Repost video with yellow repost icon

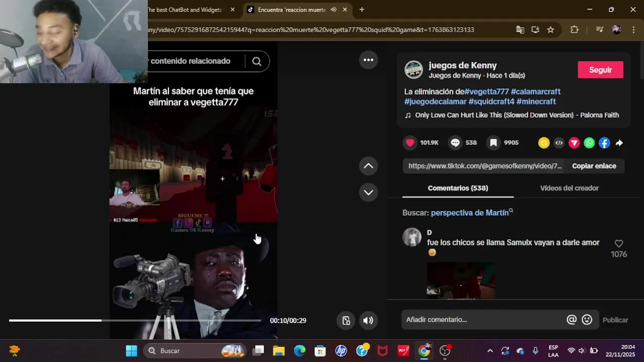coord(544,143)
